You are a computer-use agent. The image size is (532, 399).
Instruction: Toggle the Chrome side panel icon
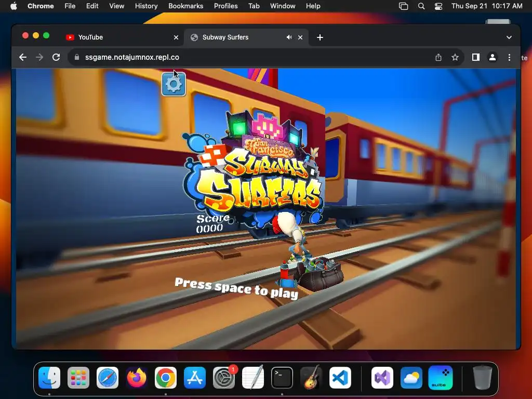(x=476, y=57)
